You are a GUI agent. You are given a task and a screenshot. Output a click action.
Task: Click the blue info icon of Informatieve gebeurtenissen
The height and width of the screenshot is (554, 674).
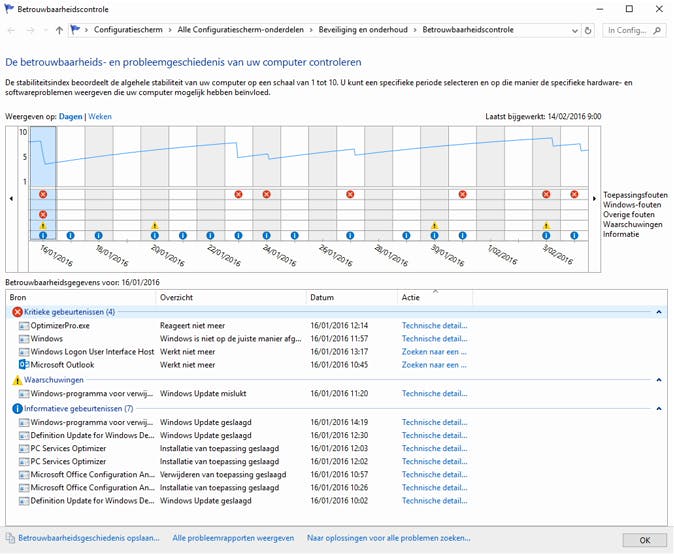(17, 409)
